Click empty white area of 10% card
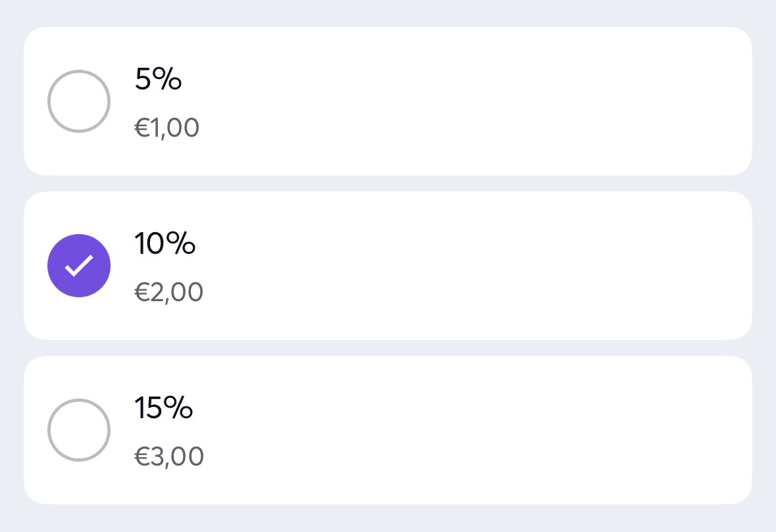This screenshot has width=776, height=532. pos(461,266)
